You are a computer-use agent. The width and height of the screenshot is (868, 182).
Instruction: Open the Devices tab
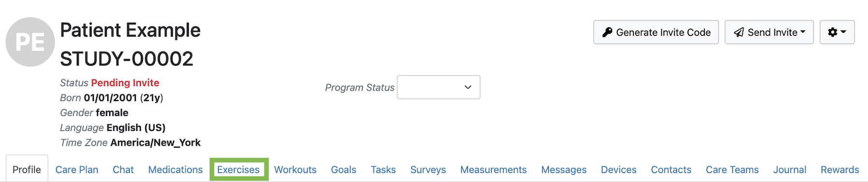coord(619,170)
